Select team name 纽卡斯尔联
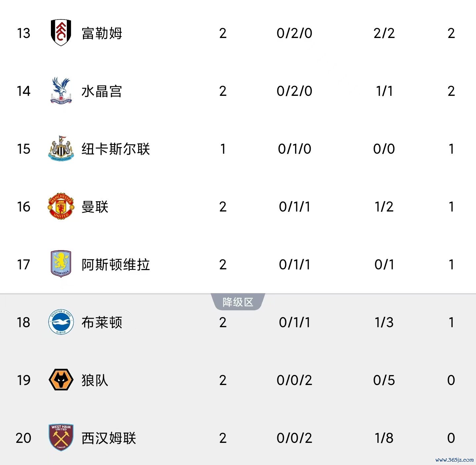Image resolution: width=476 pixels, height=465 pixels. 116,149
